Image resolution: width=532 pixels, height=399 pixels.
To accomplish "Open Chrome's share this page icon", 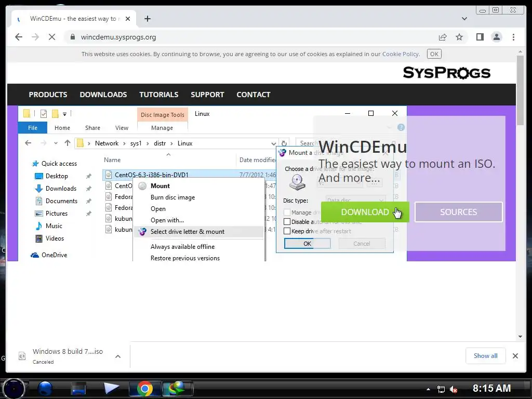I will (443, 37).
